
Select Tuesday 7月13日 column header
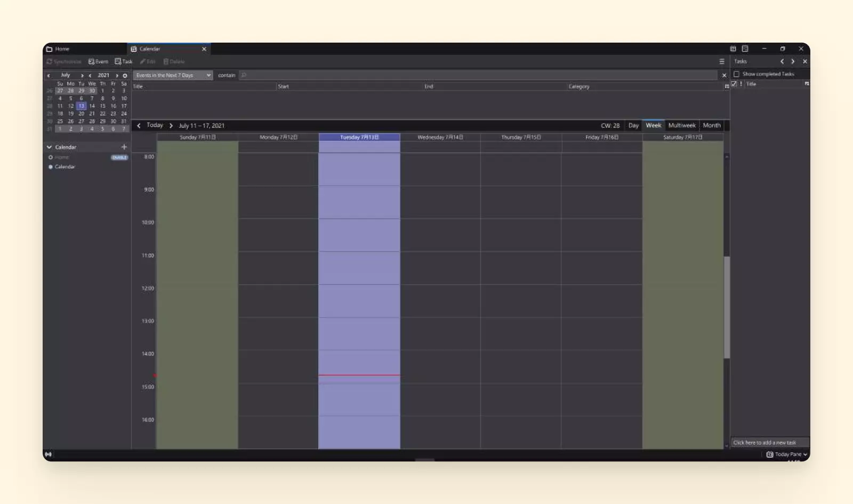pos(359,137)
